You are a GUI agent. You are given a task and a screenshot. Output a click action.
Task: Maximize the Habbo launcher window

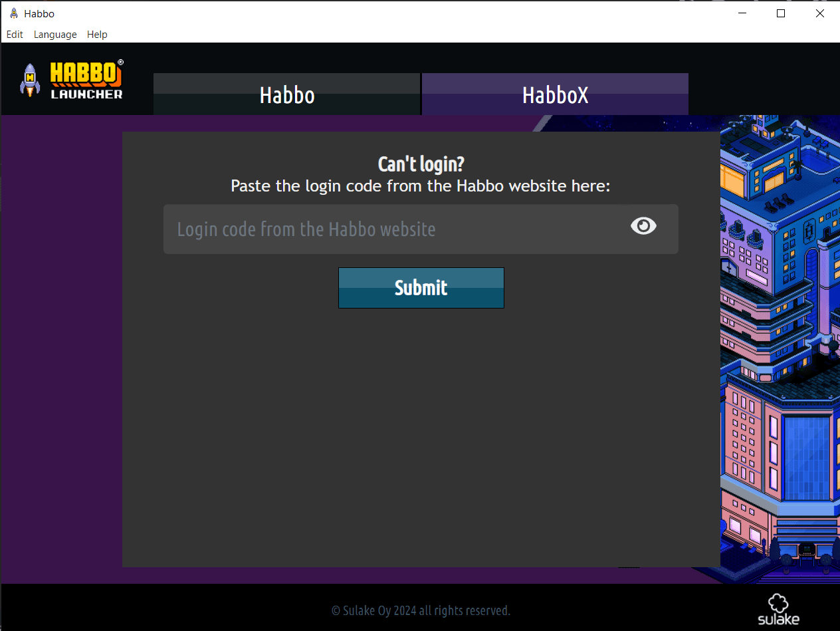(781, 13)
